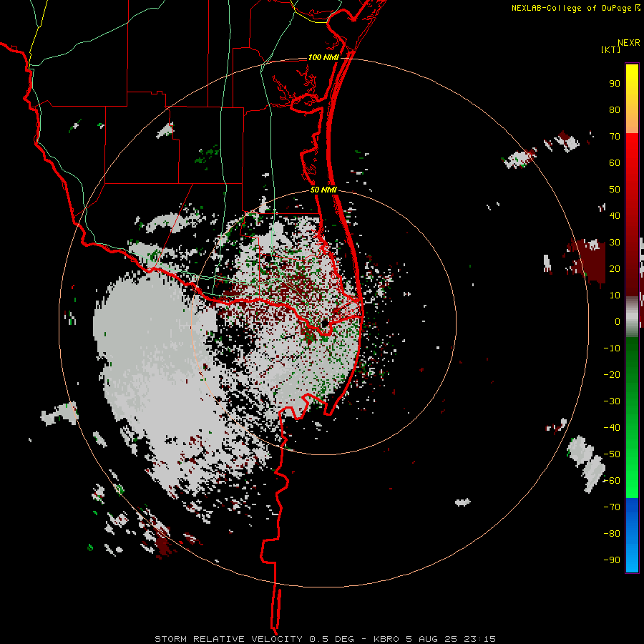Click the 80 value on velocity scale
Viewport: 644px width, 644px height.
tap(615, 109)
